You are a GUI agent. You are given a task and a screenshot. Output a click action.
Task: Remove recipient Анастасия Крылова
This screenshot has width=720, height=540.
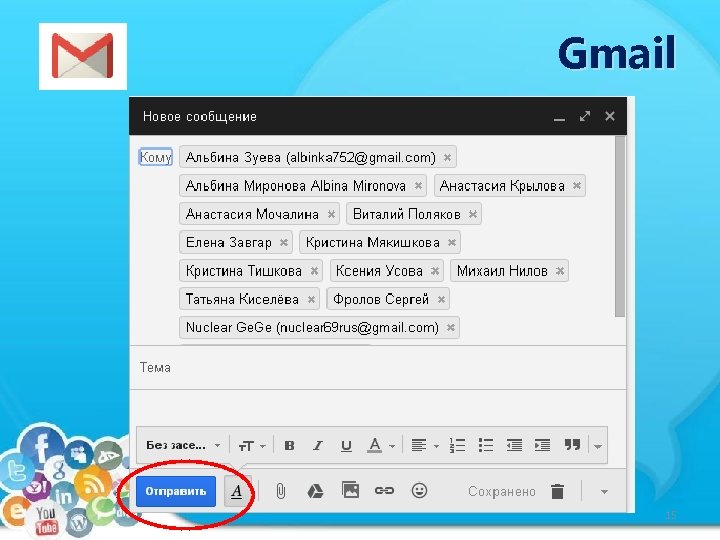[577, 186]
